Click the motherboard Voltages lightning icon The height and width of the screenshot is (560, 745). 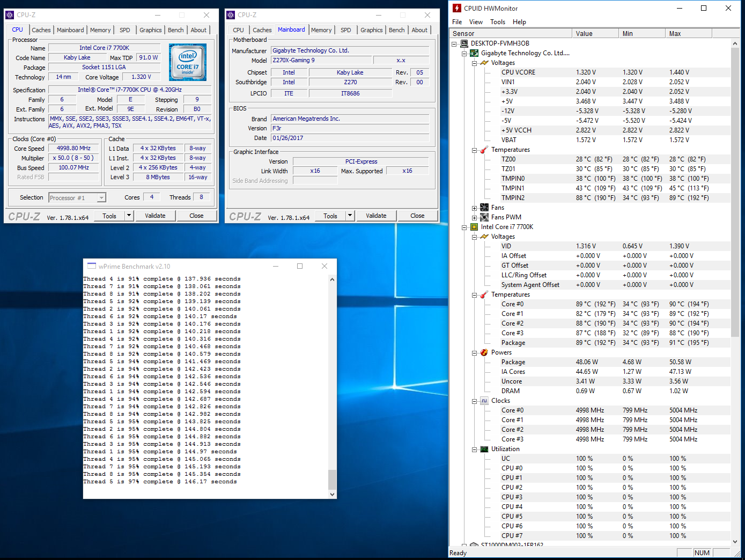[x=484, y=63]
